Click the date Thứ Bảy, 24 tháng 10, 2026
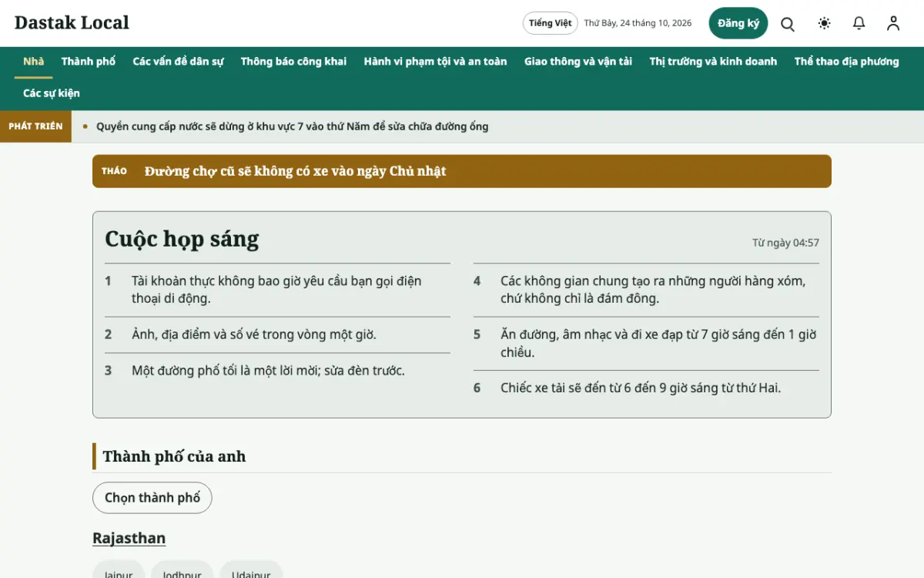 point(638,23)
